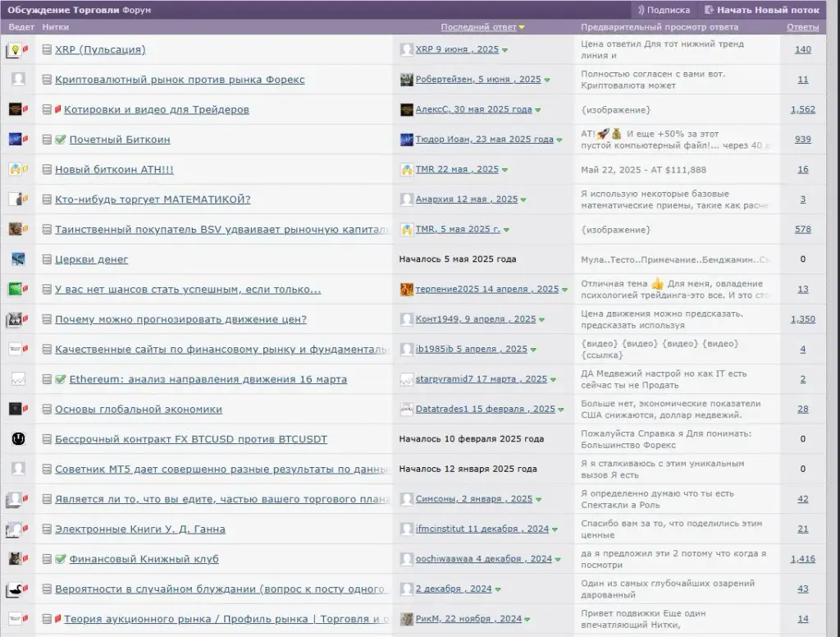Viewport: 840px width, 637px height.
Task: Click the green arrow after XRP 9 июня 2025
Action: 504,50
